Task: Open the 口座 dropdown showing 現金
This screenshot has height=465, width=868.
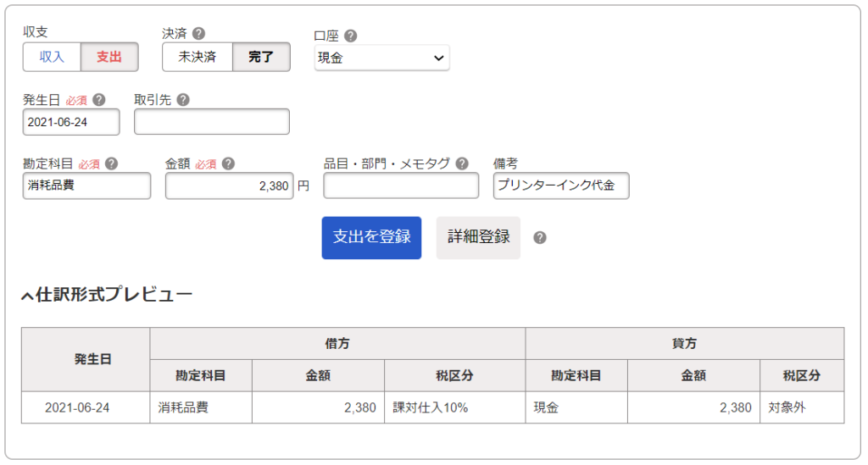Action: tap(382, 58)
